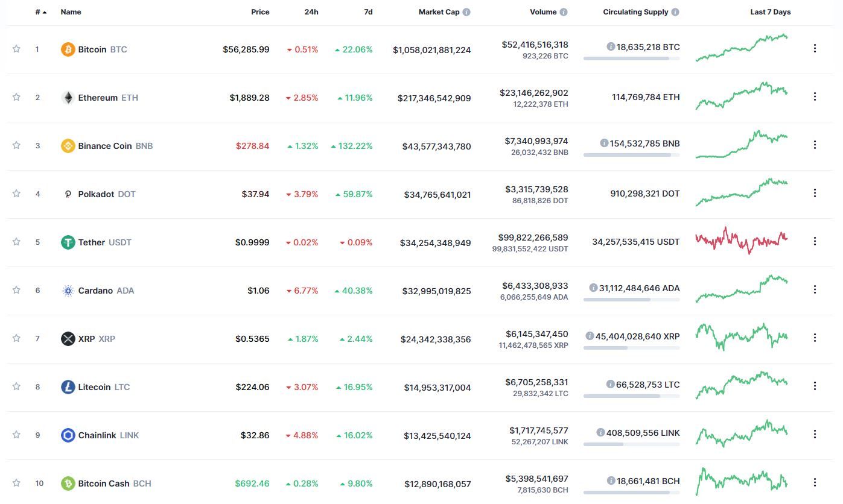The image size is (843, 504).
Task: Open the three-dot menu for Bitcoin
Action: point(815,48)
